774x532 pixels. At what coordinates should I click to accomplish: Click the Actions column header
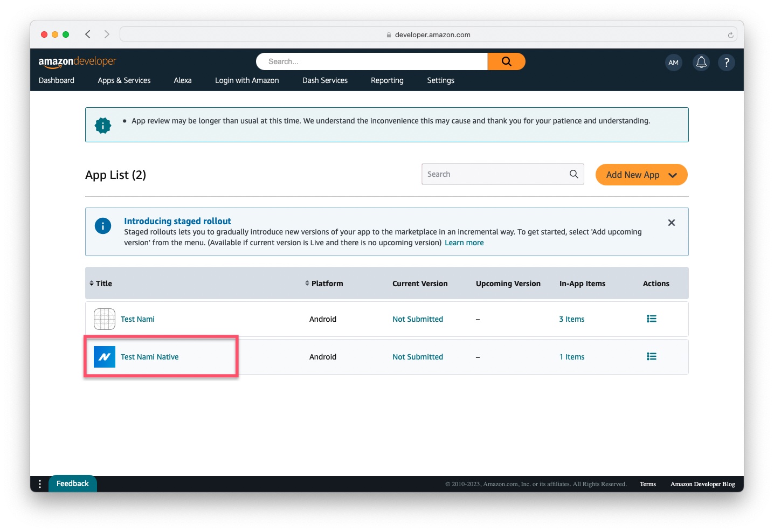[x=656, y=284]
